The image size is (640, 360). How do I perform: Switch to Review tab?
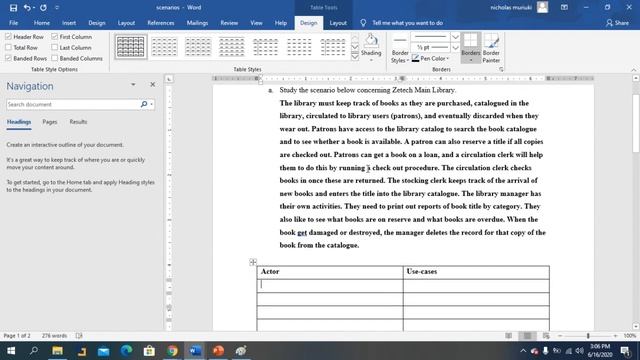click(229, 23)
